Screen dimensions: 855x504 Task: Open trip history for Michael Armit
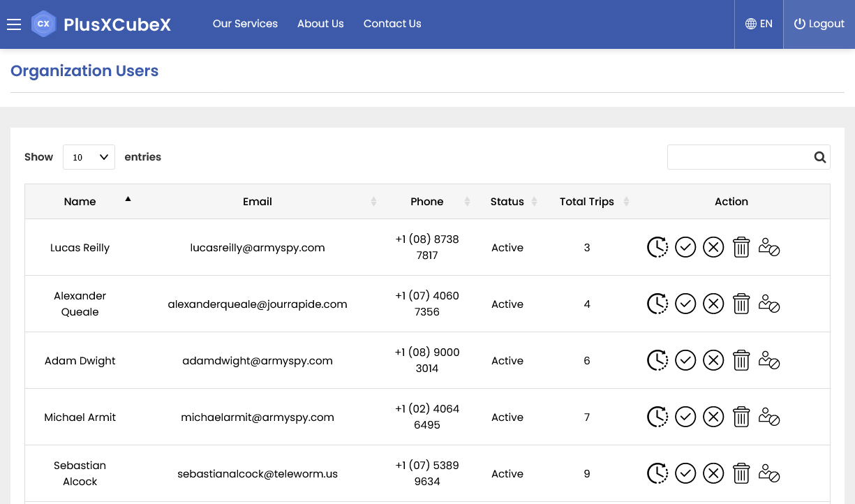(657, 417)
